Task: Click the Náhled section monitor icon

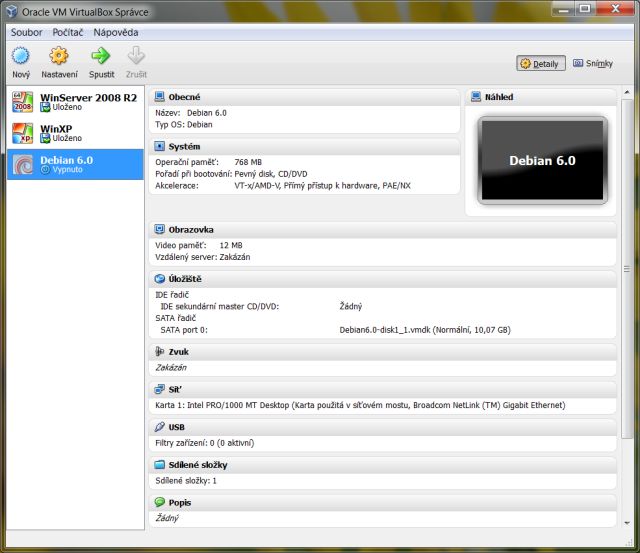Action: [476, 97]
